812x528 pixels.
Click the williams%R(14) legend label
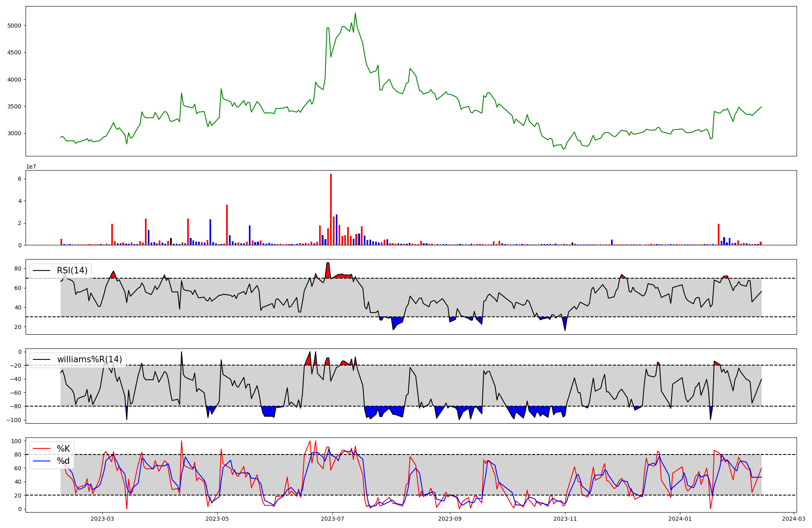click(89, 359)
